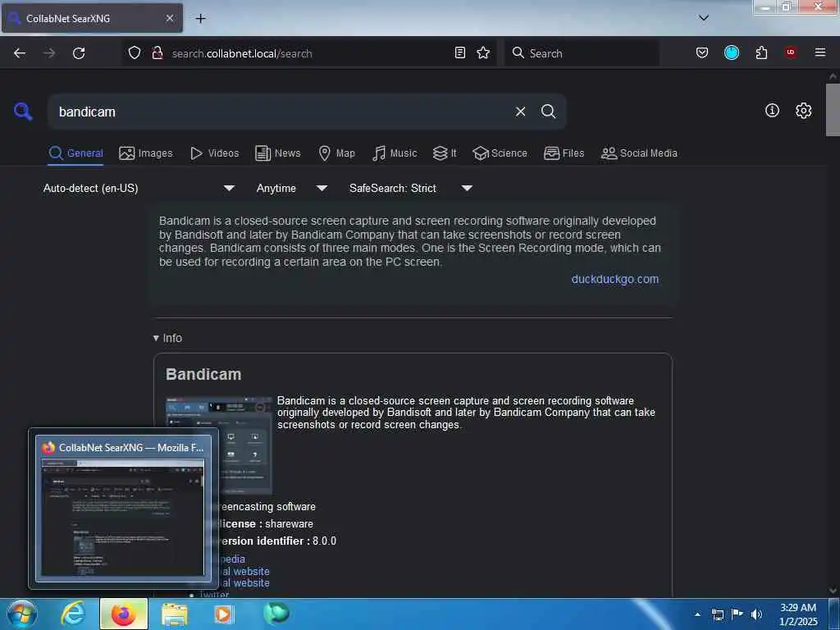Viewport: 840px width, 630px height.
Task: Open the About info icon
Action: pyautogui.click(x=772, y=111)
